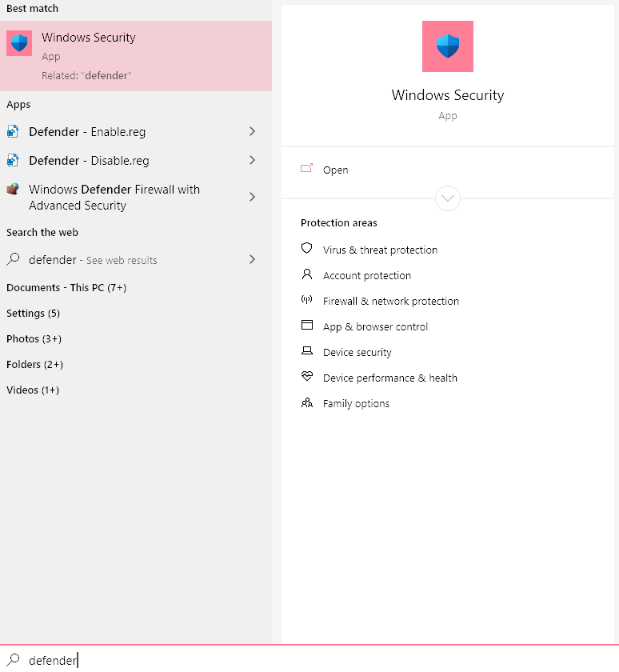Click the search box magnifier icon at bottom

coord(14,659)
